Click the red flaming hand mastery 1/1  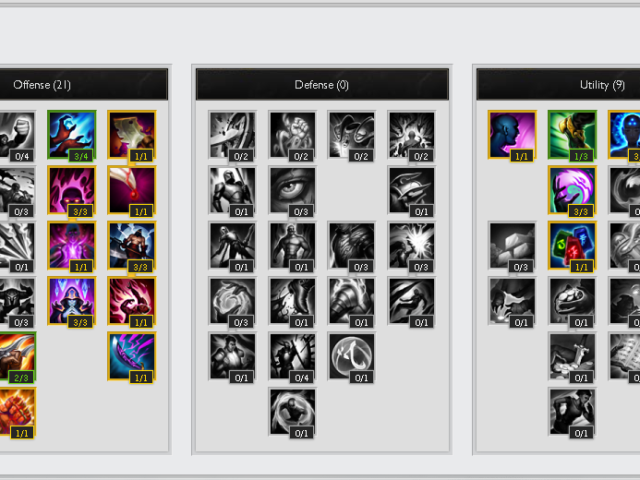[132, 301]
